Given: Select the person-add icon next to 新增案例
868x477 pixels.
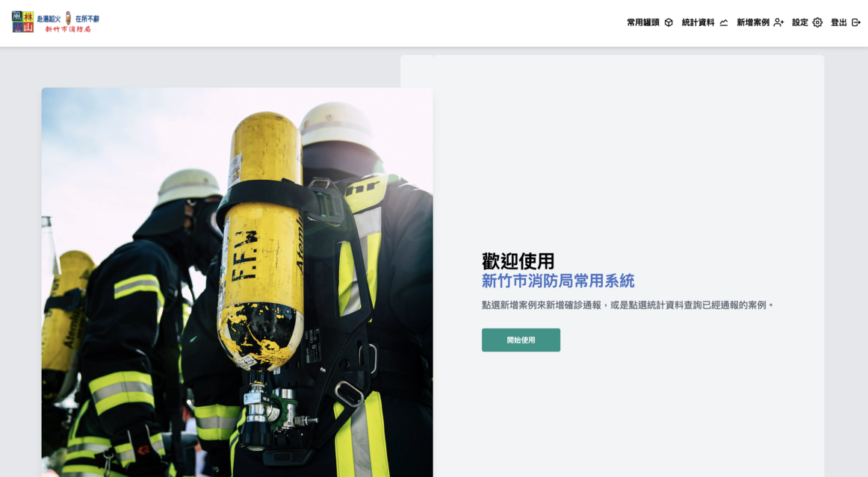Looking at the screenshot, I should tap(777, 22).
